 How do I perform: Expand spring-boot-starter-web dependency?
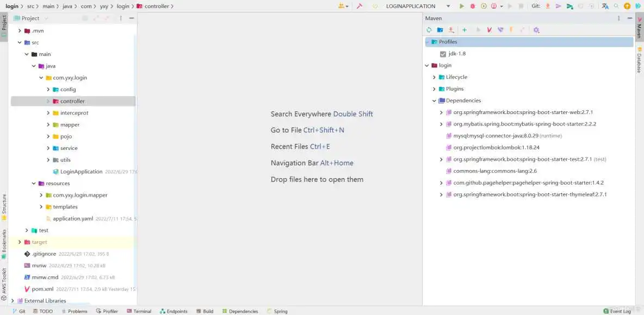(441, 112)
